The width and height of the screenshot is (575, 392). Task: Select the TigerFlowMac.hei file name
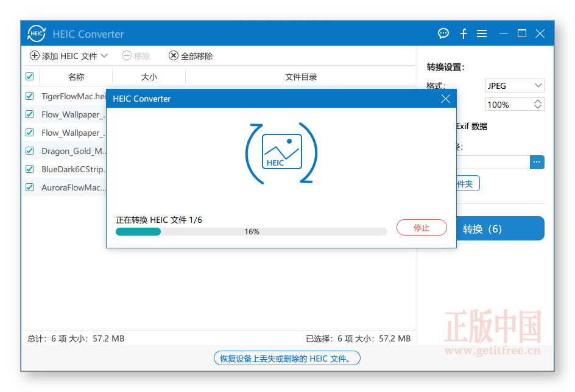click(x=73, y=96)
